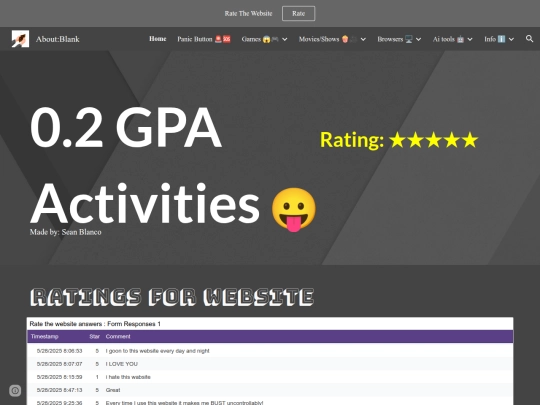540x405 pixels.
Task: Expand the Games dropdown chevron
Action: 285,39
